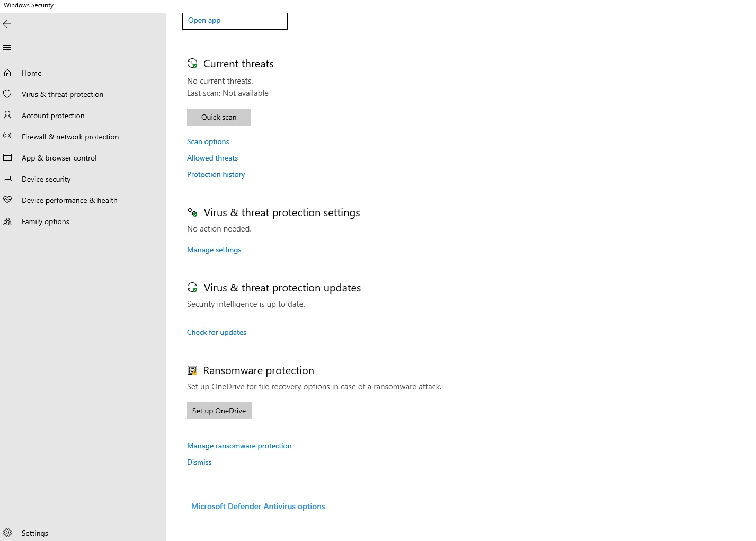Click the heart icon for Device health
Screen dimensions: 756x541
coord(7,200)
